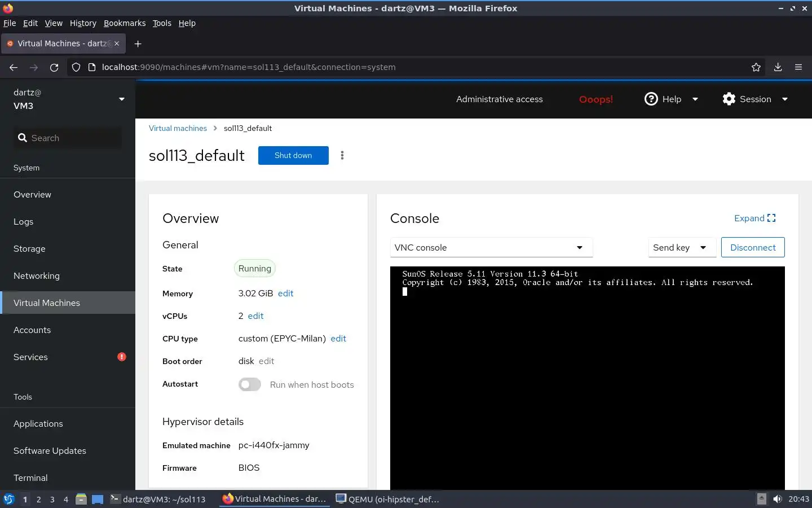
Task: Open Terminal in the sidebar
Action: [x=68, y=478]
